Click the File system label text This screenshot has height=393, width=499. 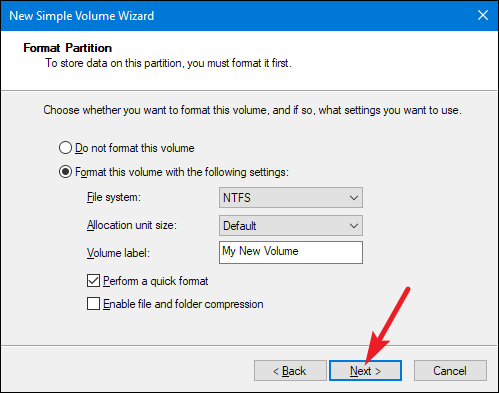tap(114, 197)
